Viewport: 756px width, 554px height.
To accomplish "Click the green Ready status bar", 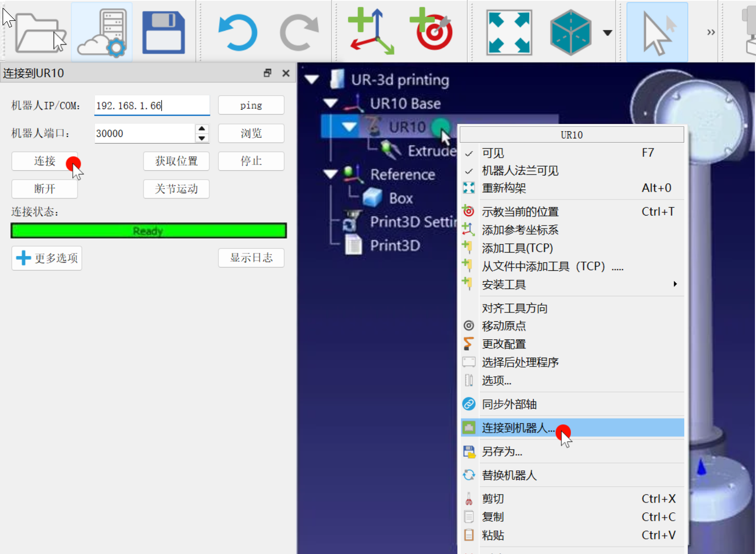I will click(x=148, y=231).
